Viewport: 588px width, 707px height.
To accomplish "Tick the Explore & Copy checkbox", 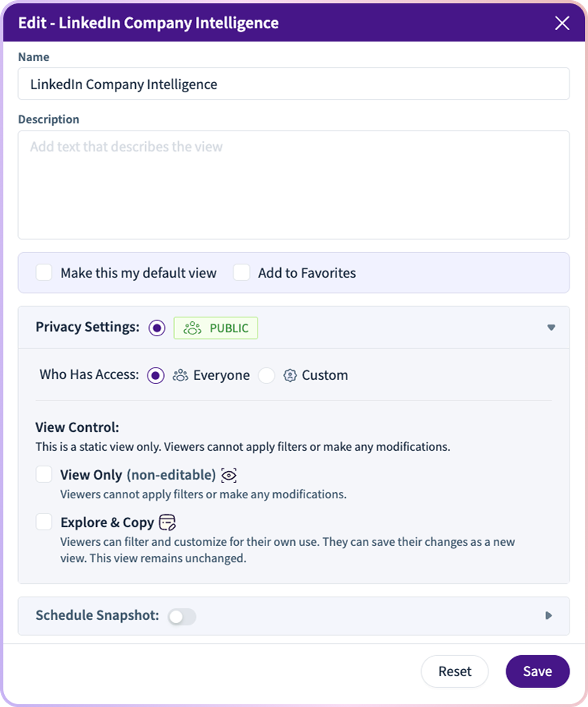I will tap(44, 522).
